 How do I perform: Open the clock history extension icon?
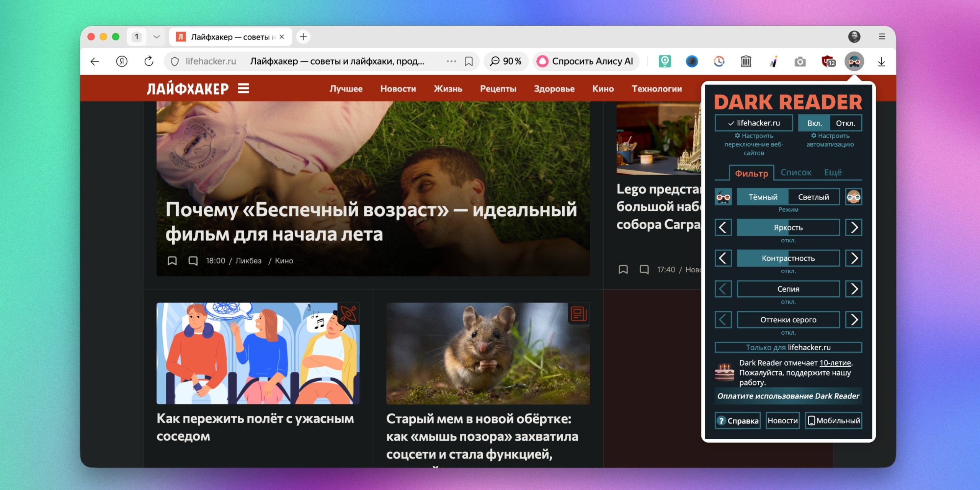(x=719, y=61)
